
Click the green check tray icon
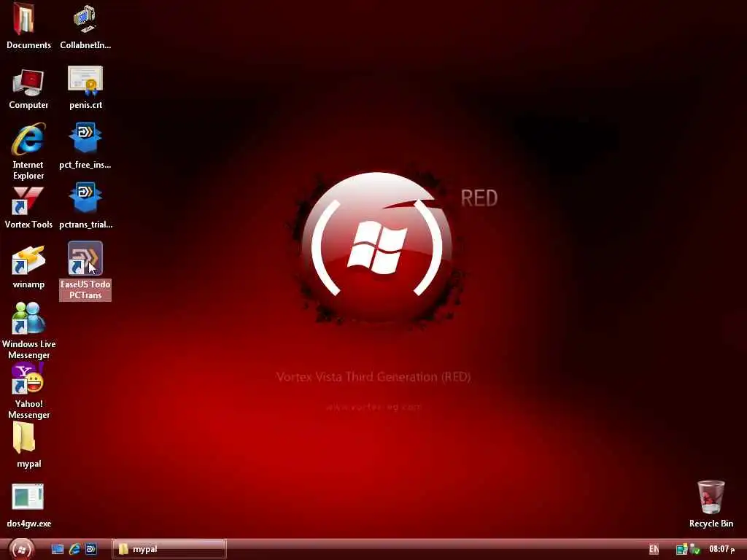click(695, 550)
